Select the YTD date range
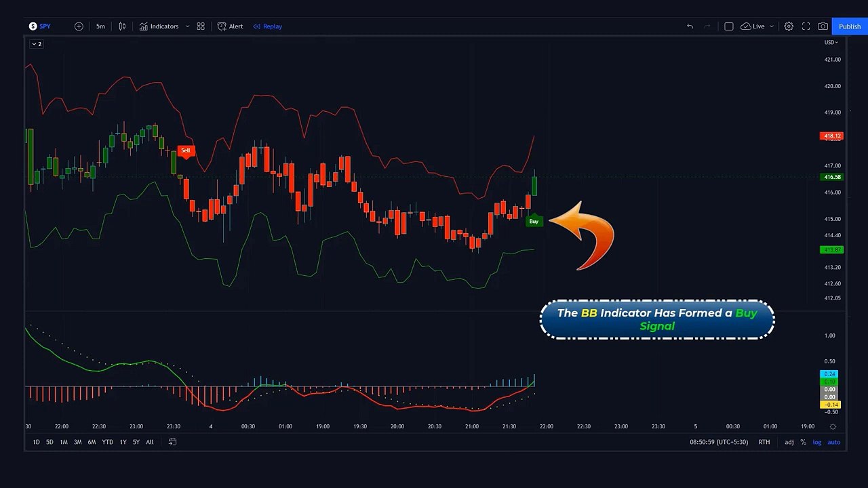Viewport: 868px width, 488px height. click(x=107, y=442)
